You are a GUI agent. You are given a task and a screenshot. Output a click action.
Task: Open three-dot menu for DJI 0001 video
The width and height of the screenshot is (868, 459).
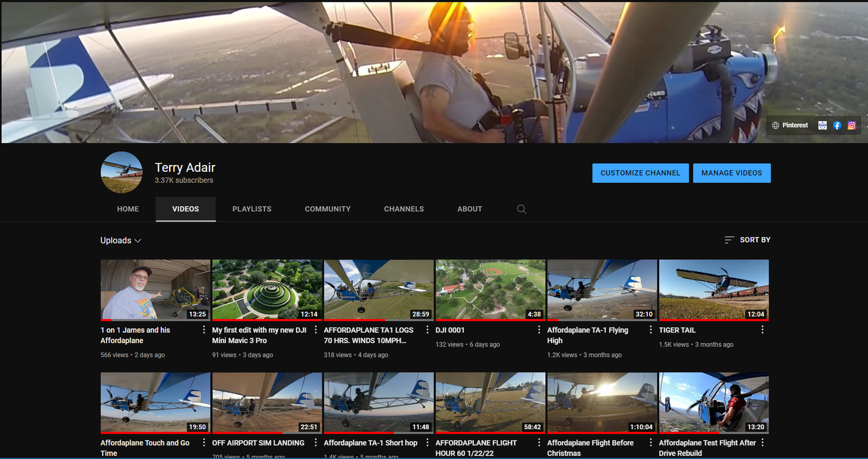539,330
